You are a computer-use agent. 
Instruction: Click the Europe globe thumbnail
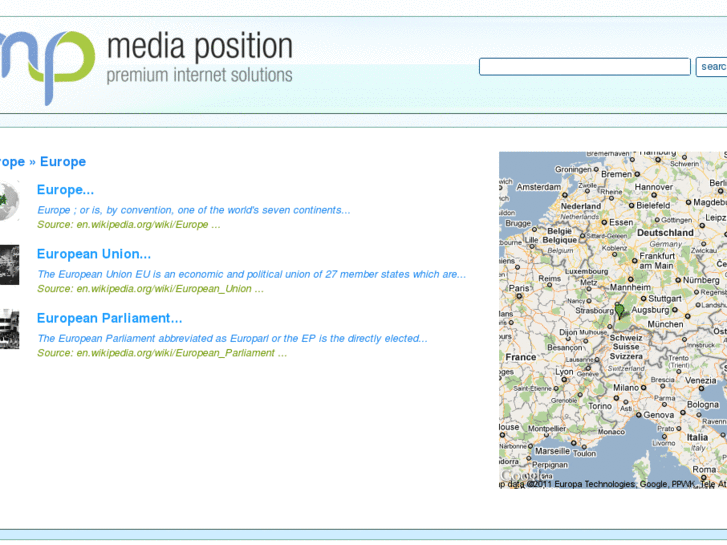pyautogui.click(x=9, y=201)
